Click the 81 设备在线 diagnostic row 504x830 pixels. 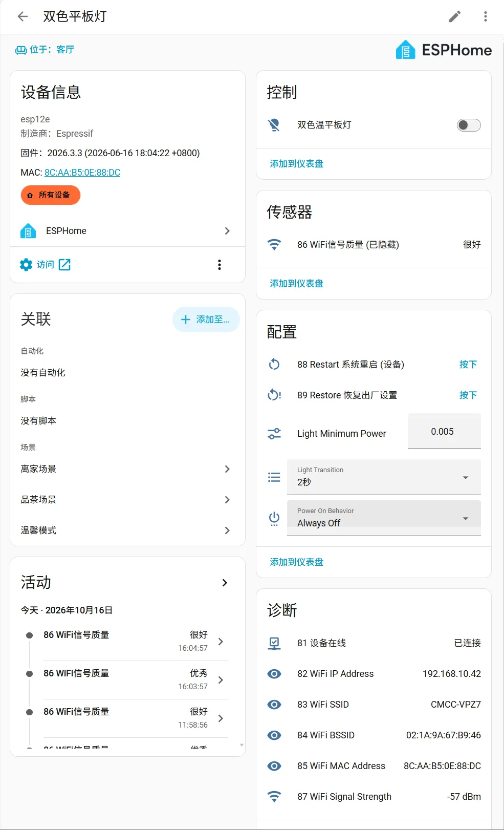[374, 643]
